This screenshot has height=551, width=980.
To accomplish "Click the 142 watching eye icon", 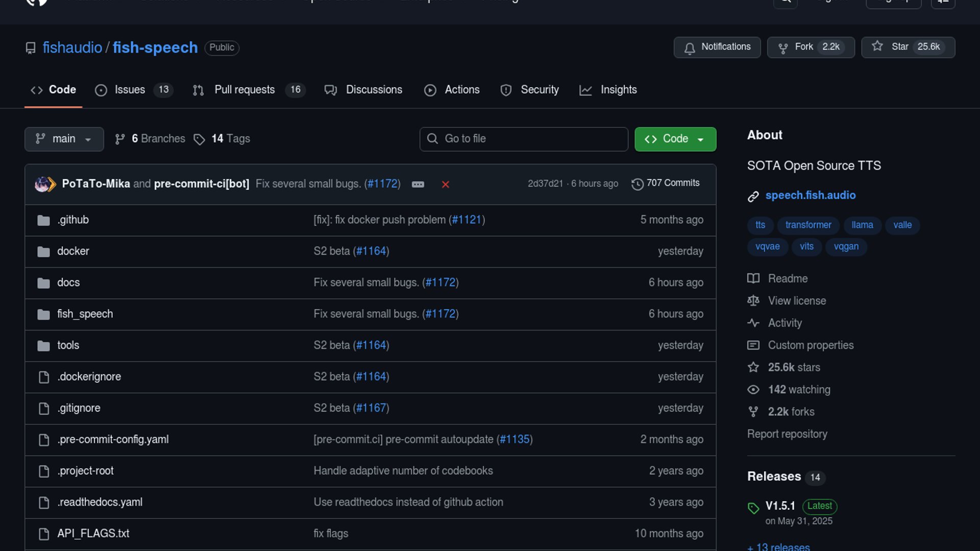I will (x=753, y=390).
